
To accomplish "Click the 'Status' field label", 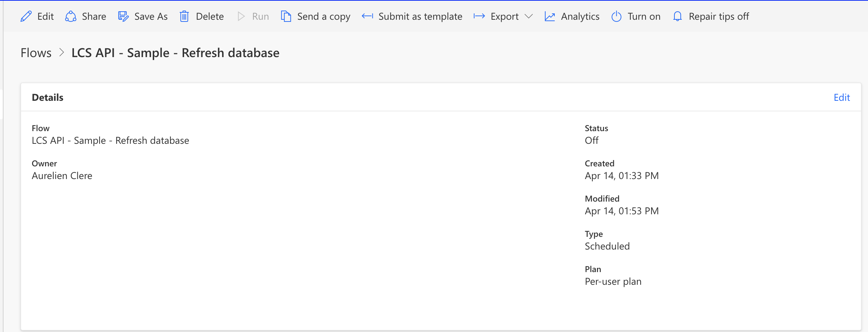I will (596, 128).
